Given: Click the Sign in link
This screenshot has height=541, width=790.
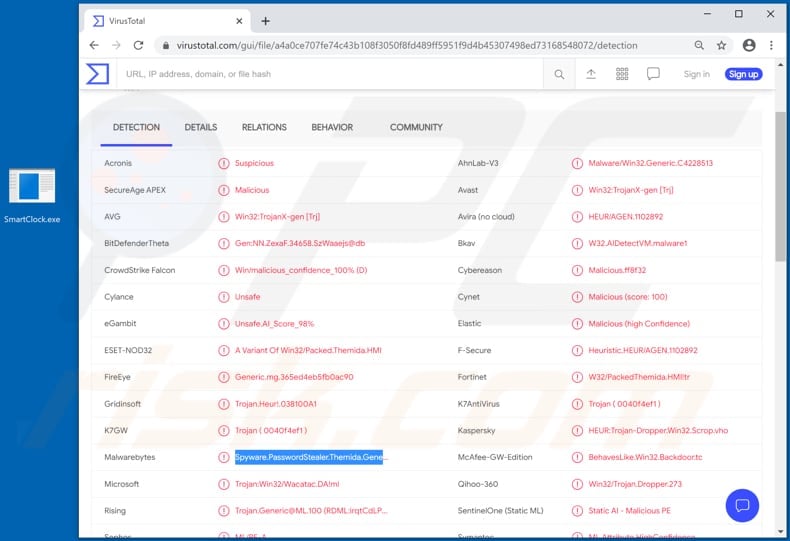Looking at the screenshot, I should point(696,74).
